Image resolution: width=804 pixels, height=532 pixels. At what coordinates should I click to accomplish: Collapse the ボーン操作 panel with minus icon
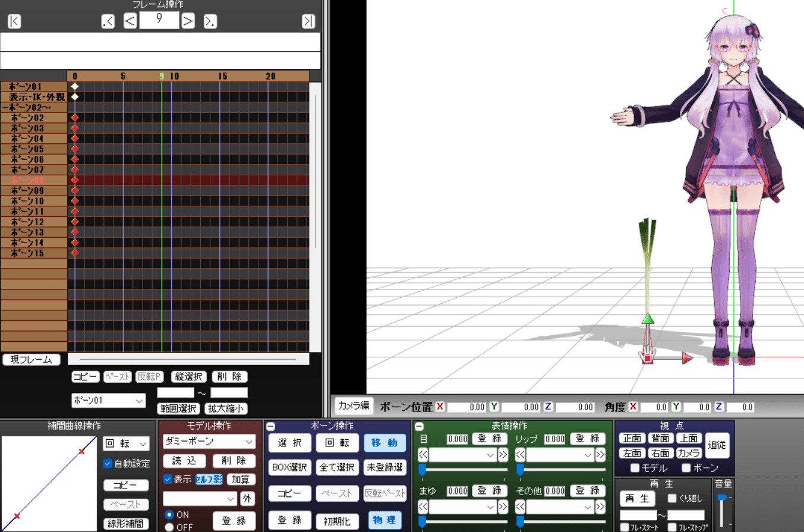pos(270,426)
